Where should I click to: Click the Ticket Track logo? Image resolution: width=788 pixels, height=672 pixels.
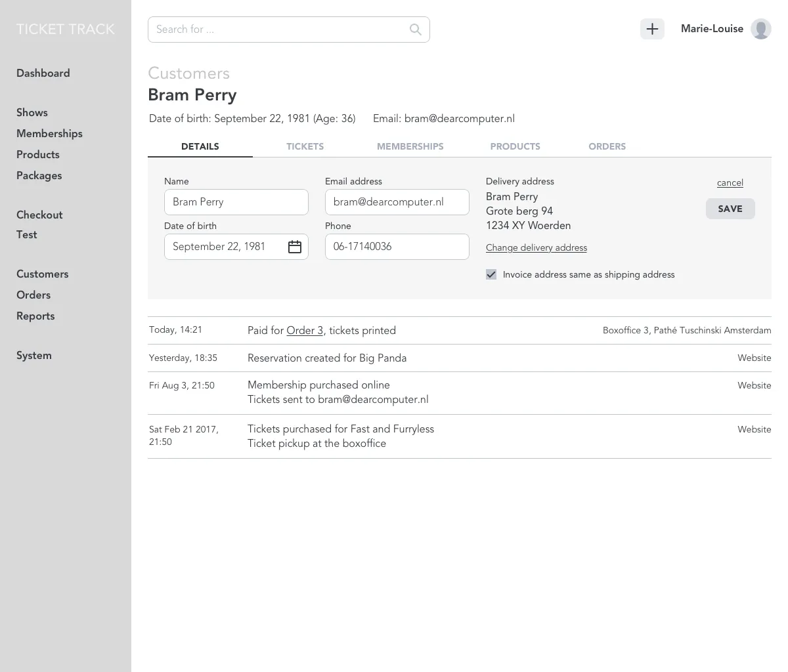pos(66,29)
